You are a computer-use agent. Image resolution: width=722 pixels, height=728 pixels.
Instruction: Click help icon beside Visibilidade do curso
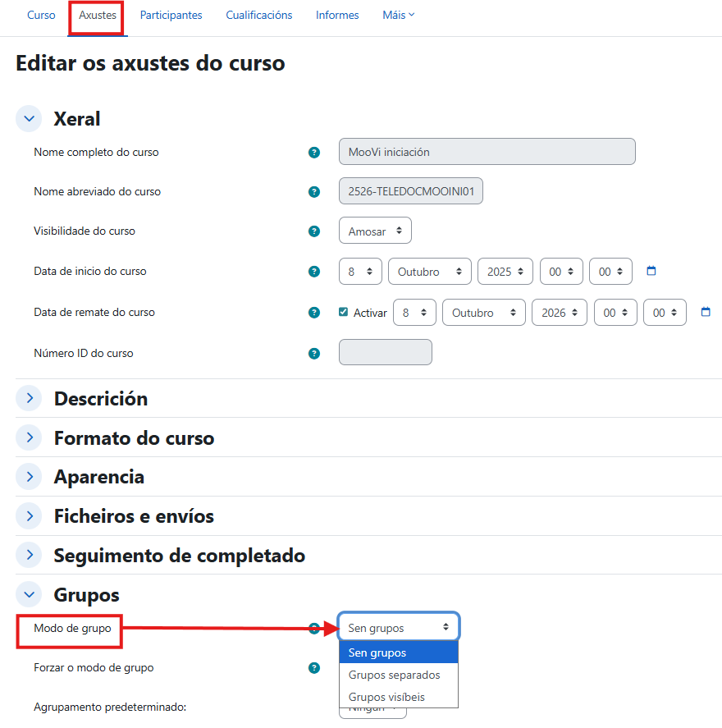coord(313,231)
